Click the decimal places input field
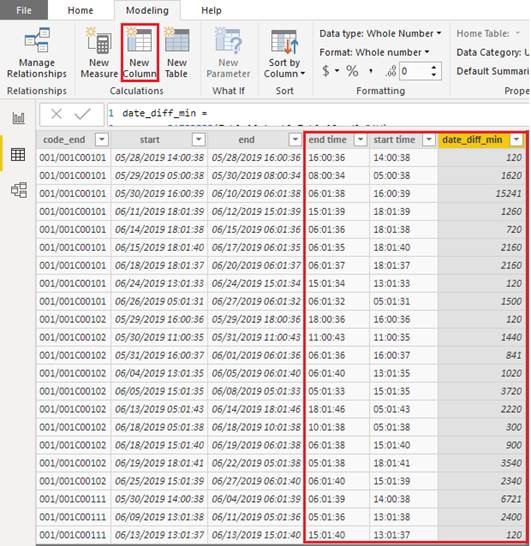 tap(414, 71)
